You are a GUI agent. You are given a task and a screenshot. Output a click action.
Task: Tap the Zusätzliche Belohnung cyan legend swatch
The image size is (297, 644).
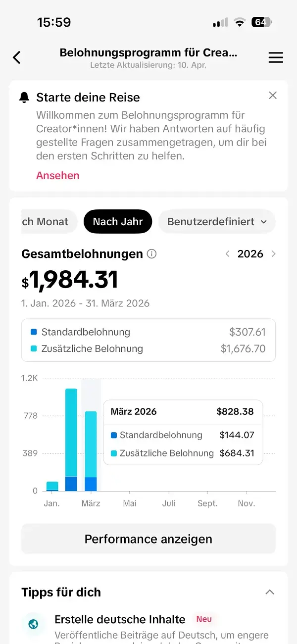pos(34,348)
